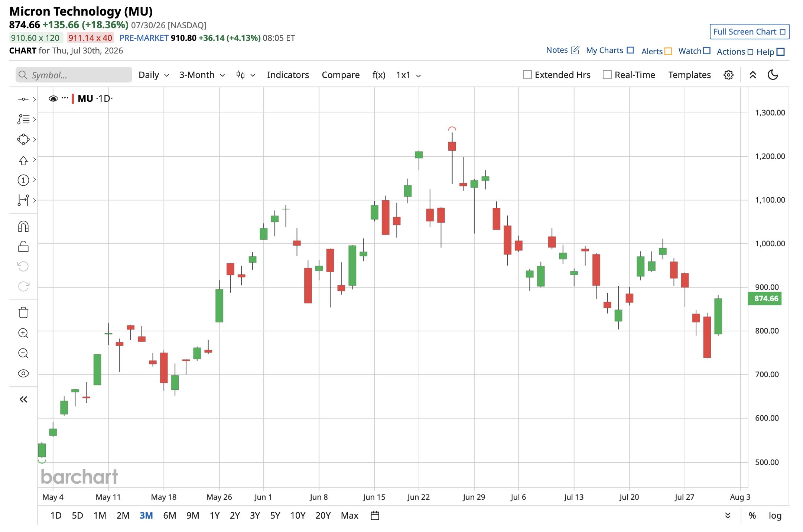Open the 3-Month period dropdown

(202, 75)
